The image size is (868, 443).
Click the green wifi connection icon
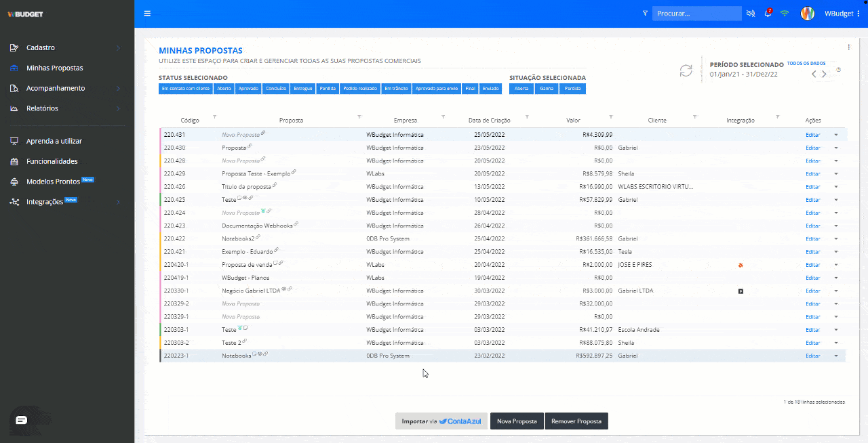(x=785, y=13)
